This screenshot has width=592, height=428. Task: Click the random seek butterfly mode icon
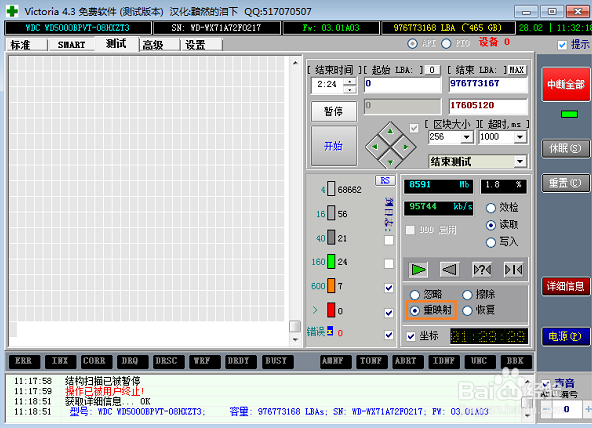click(482, 269)
